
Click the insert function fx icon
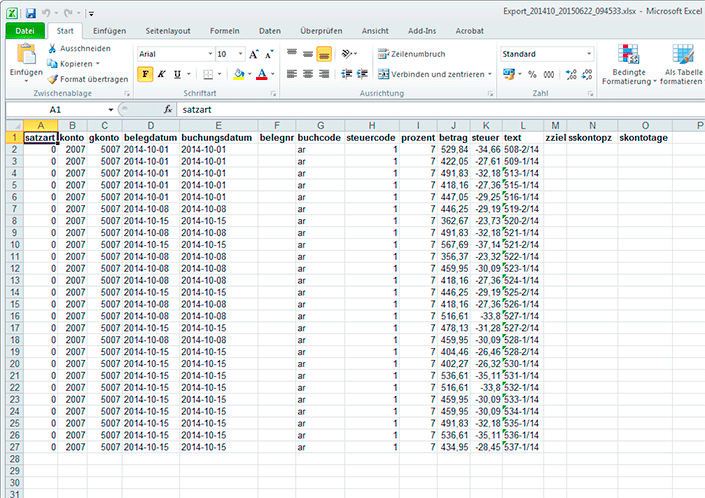[x=168, y=109]
